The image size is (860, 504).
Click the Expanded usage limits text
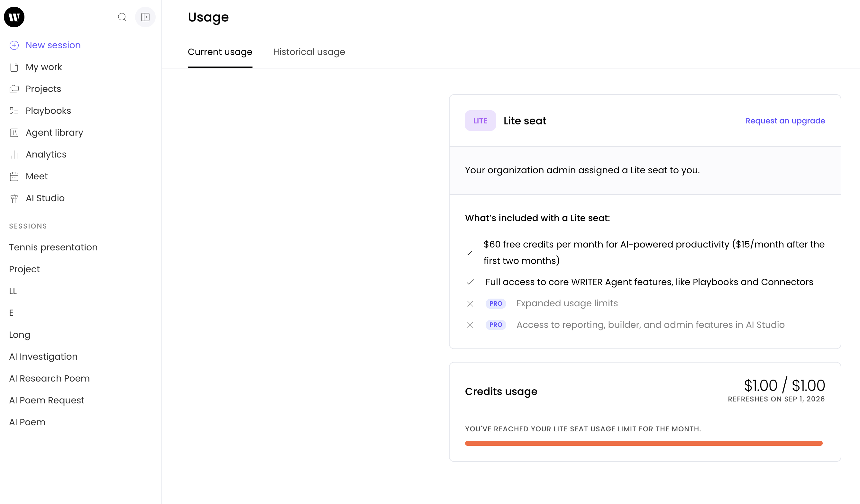567,303
